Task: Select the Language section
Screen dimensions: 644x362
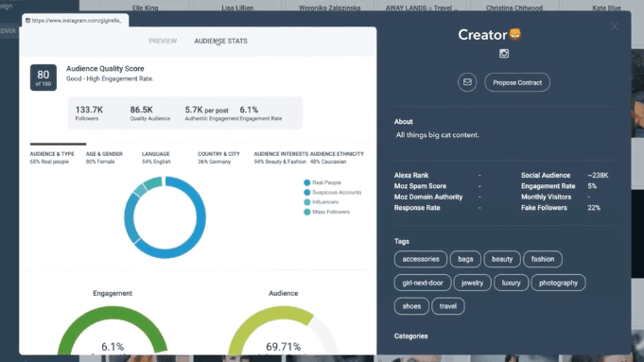Action: coord(156,158)
